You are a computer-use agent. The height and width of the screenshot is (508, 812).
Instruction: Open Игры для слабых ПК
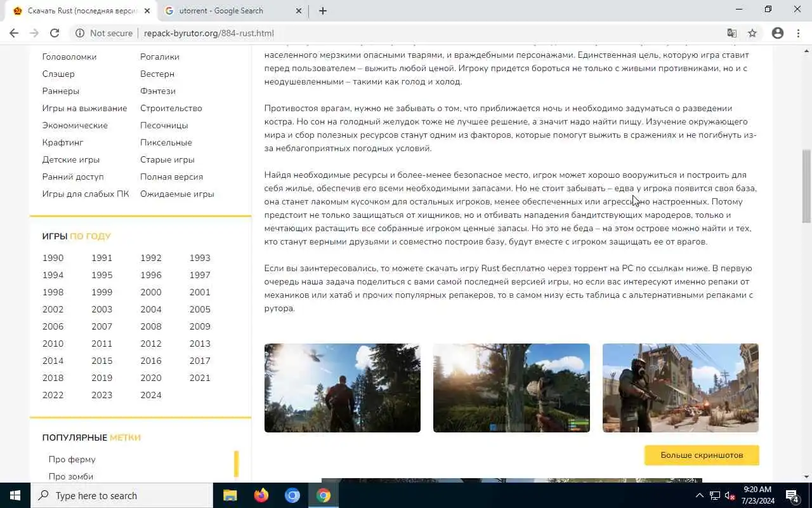click(86, 194)
